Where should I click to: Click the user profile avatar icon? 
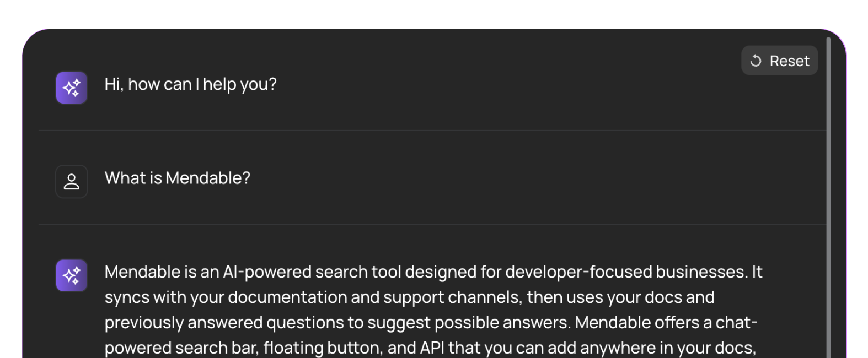72,182
